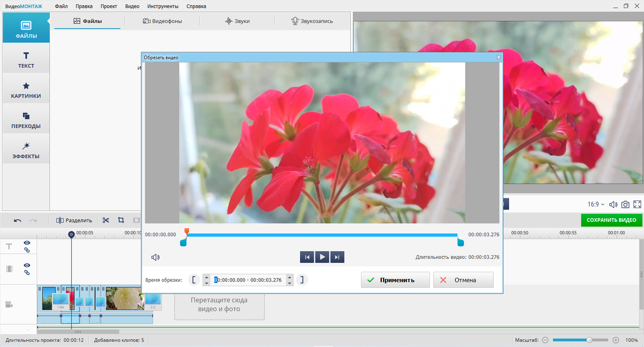
Task: Open the Инструменты menu
Action: coord(163,6)
